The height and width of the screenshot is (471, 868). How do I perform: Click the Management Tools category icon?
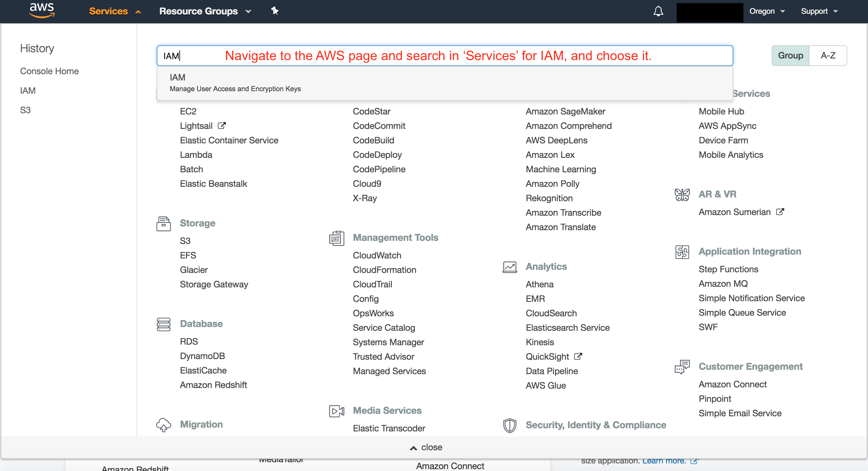(x=336, y=238)
